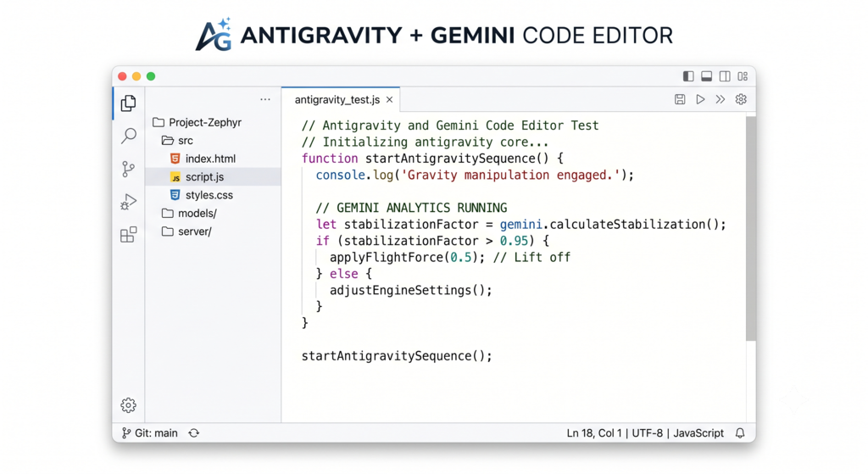Click the editor vertical scrollbar thumb
The image size is (868, 474).
[x=751, y=228]
